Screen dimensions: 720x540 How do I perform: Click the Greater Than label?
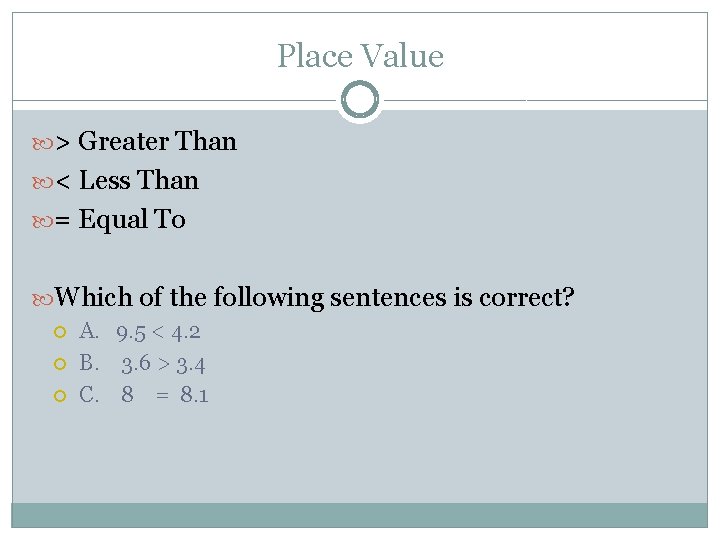157,142
